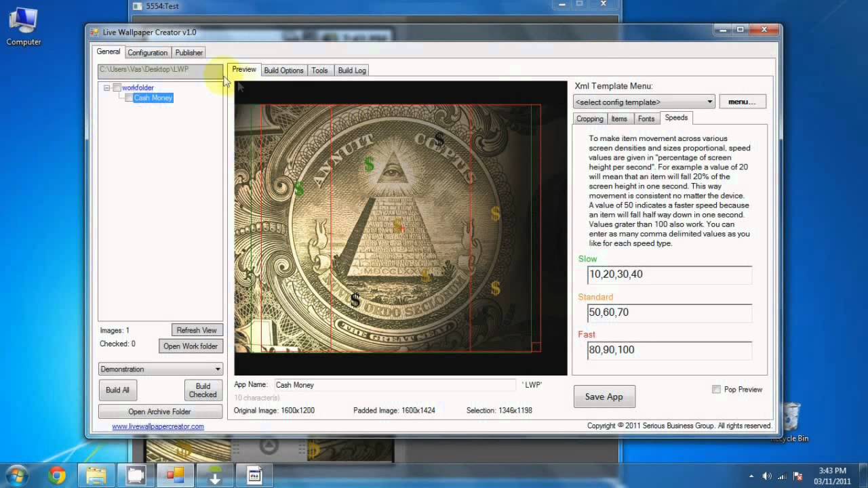Click the network signal tray icon
The height and width of the screenshot is (488, 868).
[x=783, y=476]
